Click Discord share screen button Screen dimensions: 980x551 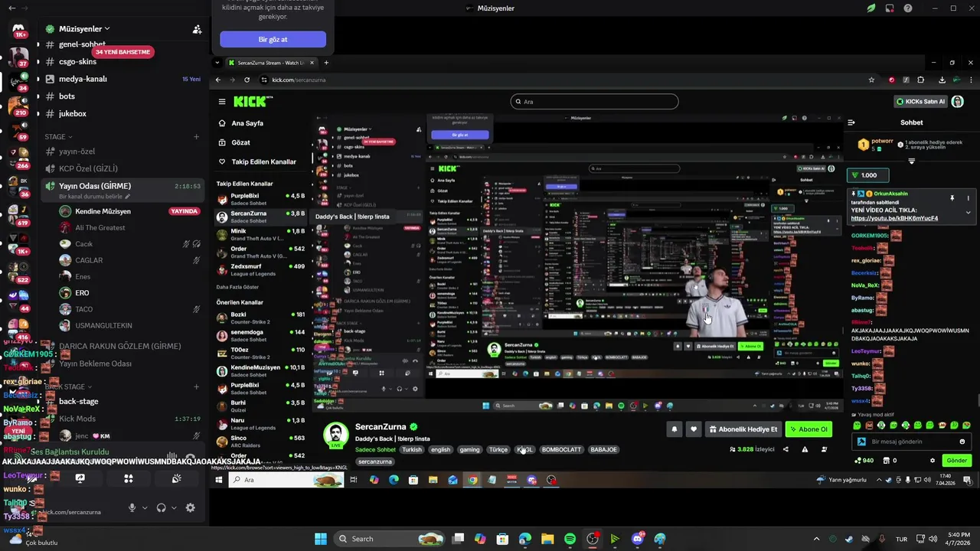pos(80,478)
